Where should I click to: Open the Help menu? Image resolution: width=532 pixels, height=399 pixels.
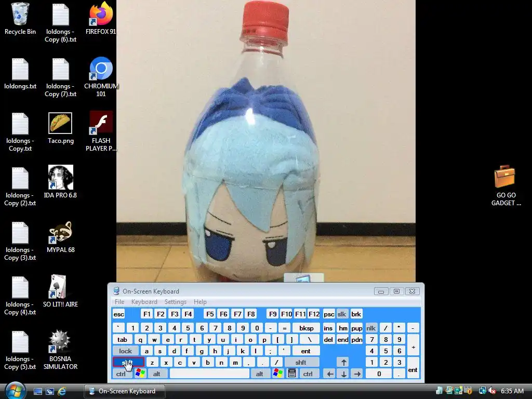point(200,302)
